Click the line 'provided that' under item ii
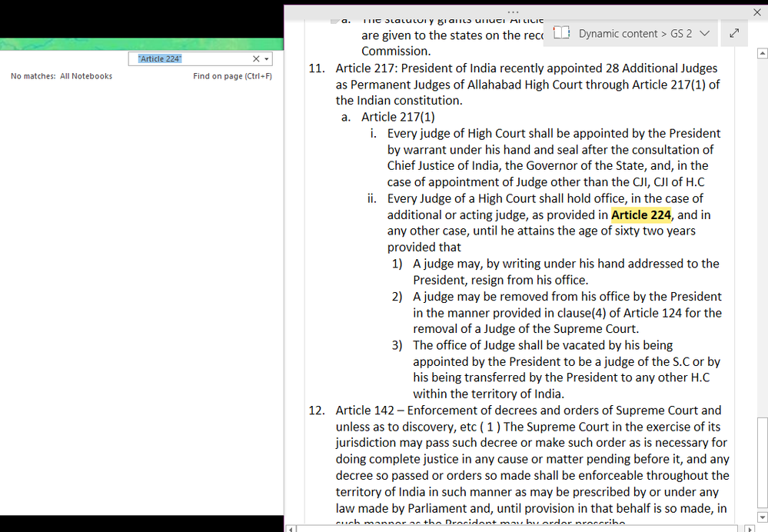 pos(424,247)
